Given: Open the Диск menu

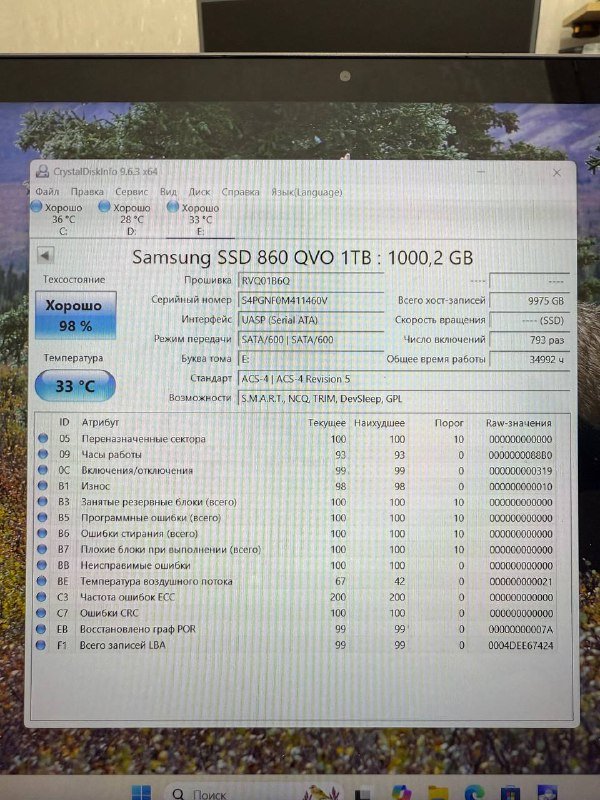Looking at the screenshot, I should pyautogui.click(x=199, y=192).
